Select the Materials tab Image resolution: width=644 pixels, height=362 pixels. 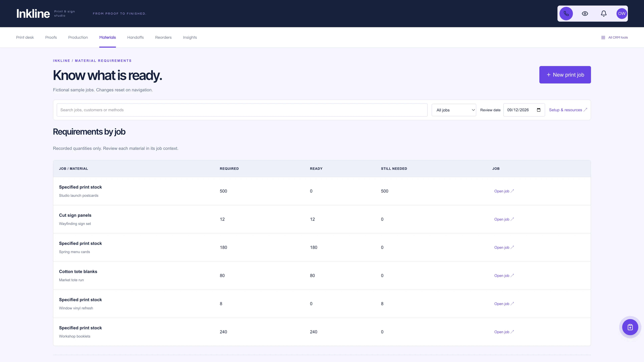[108, 38]
